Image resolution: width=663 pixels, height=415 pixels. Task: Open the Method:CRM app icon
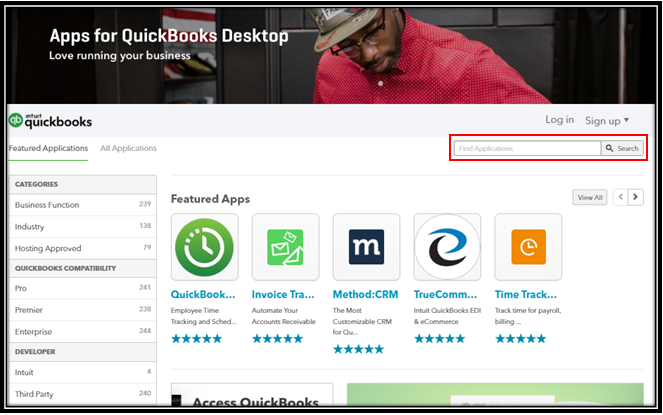pyautogui.click(x=366, y=247)
